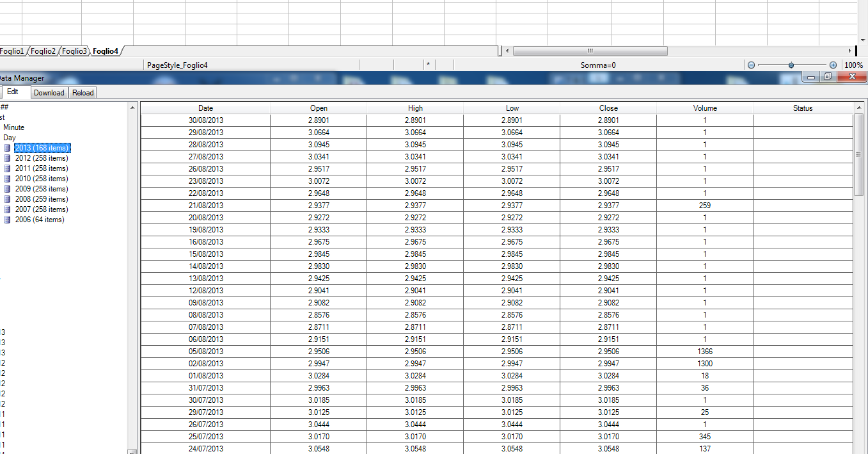Click Open cell 3.0945 for 28/08/2013
Image resolution: width=868 pixels, height=454 pixels.
click(319, 145)
